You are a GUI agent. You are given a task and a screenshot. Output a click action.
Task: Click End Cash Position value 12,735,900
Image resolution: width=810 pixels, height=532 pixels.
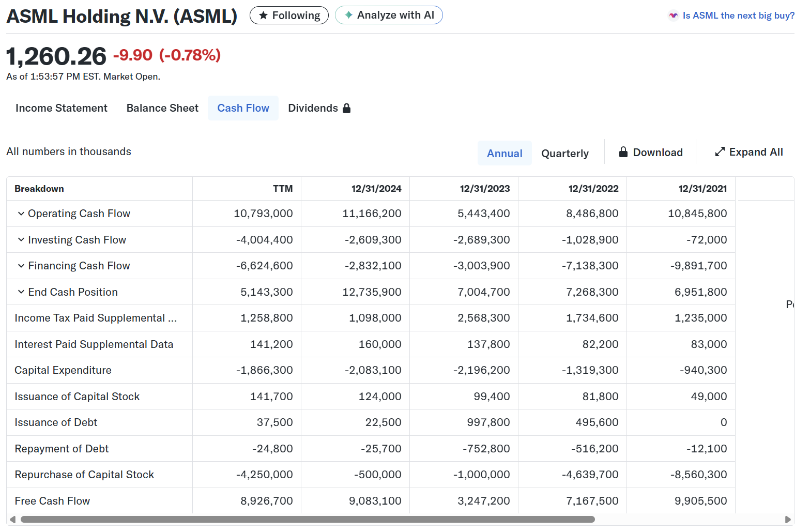click(372, 292)
